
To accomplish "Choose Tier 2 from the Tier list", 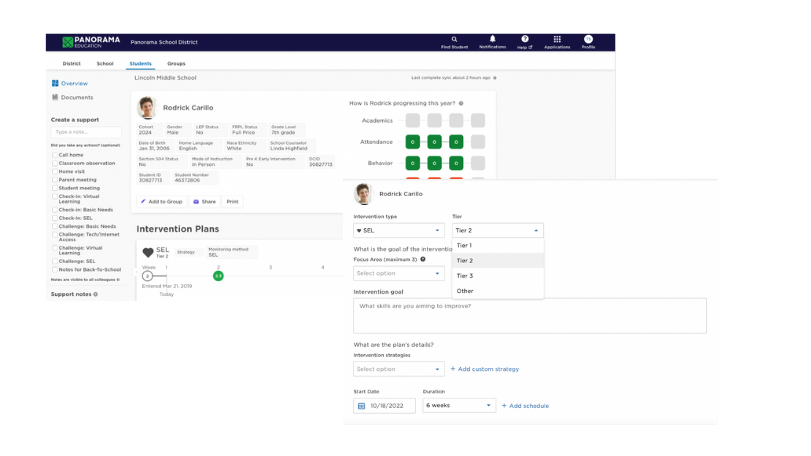I will click(498, 261).
